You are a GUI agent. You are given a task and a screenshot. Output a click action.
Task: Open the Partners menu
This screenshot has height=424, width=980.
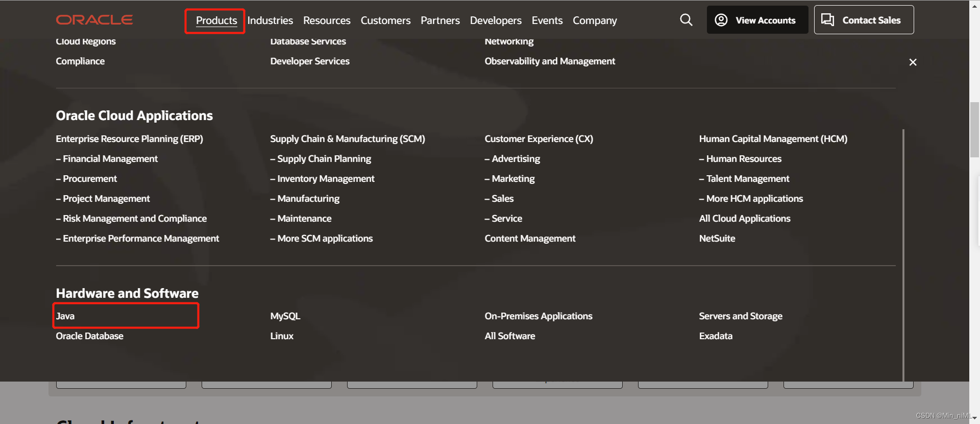440,20
